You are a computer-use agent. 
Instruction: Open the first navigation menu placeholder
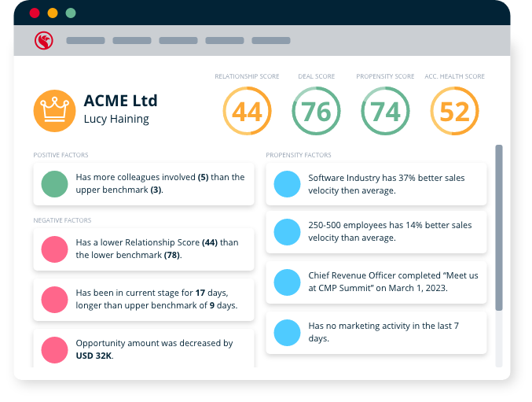[86, 41]
